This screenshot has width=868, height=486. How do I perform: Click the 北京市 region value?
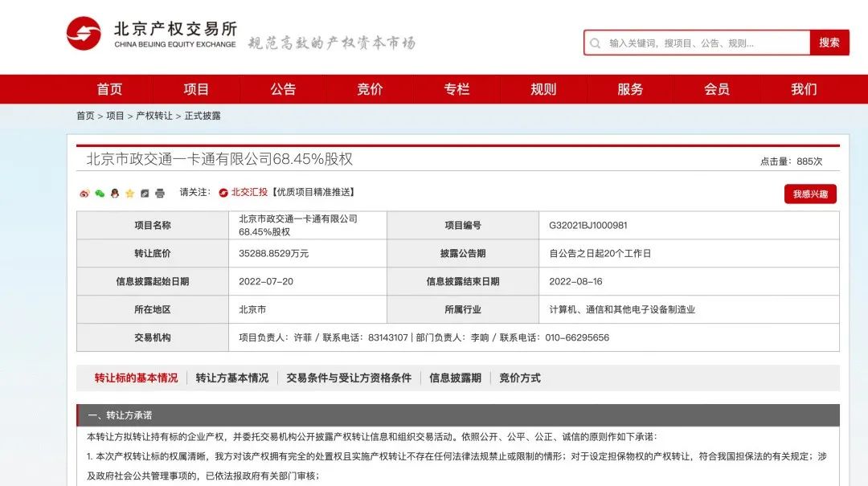(x=252, y=309)
